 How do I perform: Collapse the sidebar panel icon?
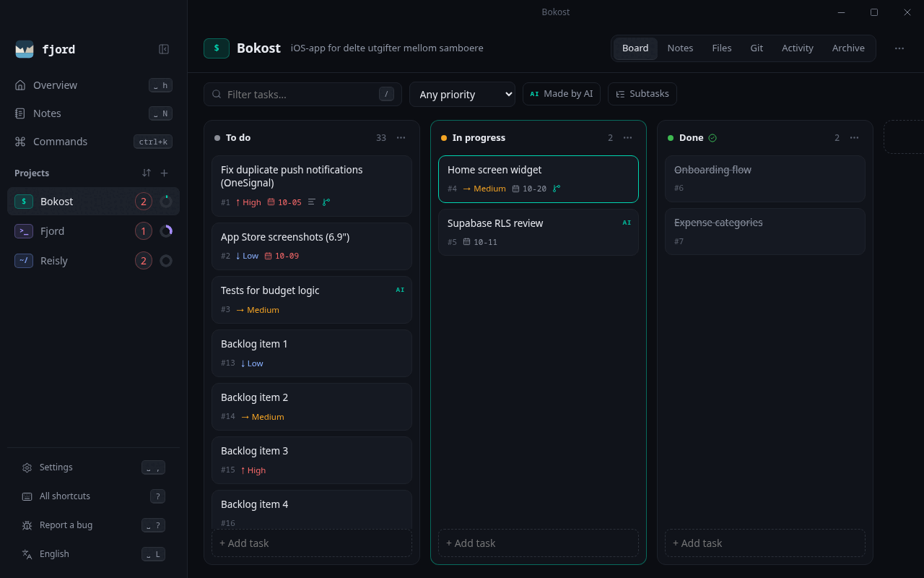(164, 49)
